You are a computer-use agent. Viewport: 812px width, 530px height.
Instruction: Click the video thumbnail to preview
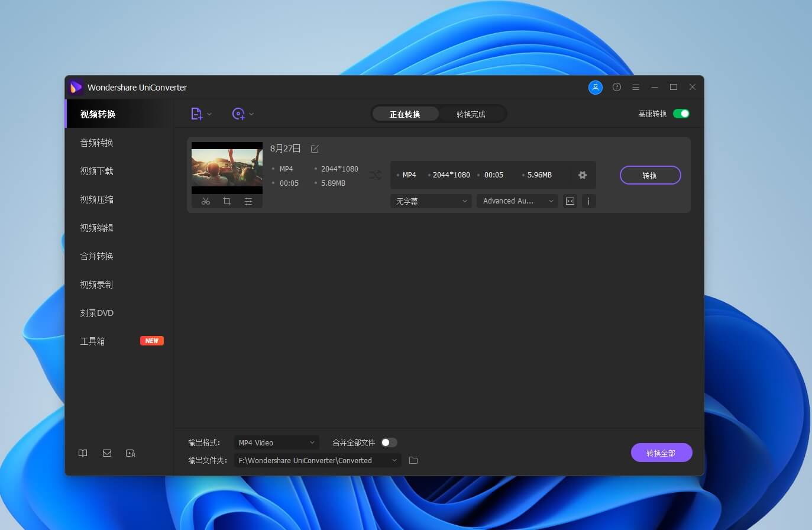(x=227, y=166)
